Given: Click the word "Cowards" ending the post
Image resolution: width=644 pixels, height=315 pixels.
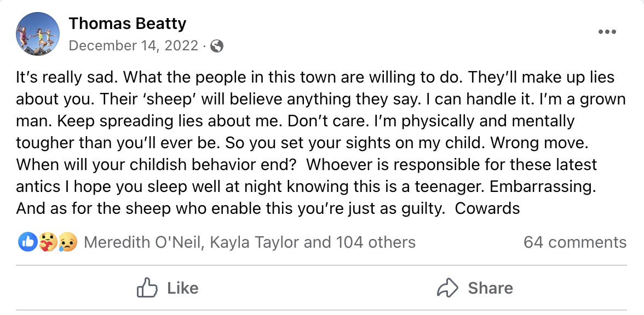Looking at the screenshot, I should [x=487, y=208].
